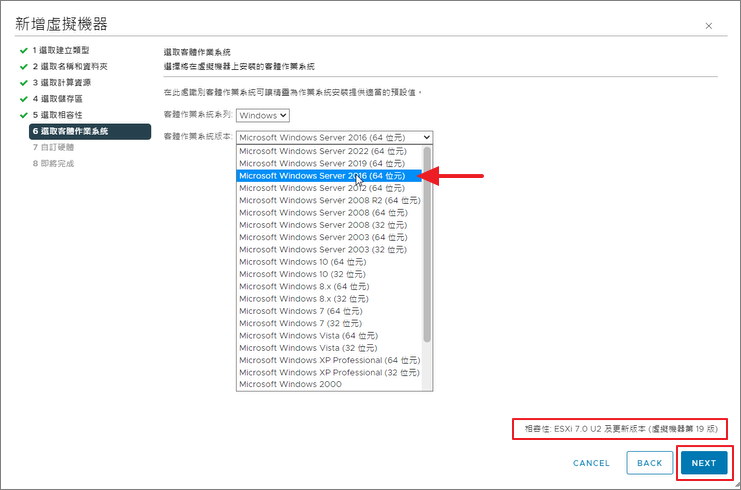Select Microsoft Windows 7 (32-bit)

[329, 323]
